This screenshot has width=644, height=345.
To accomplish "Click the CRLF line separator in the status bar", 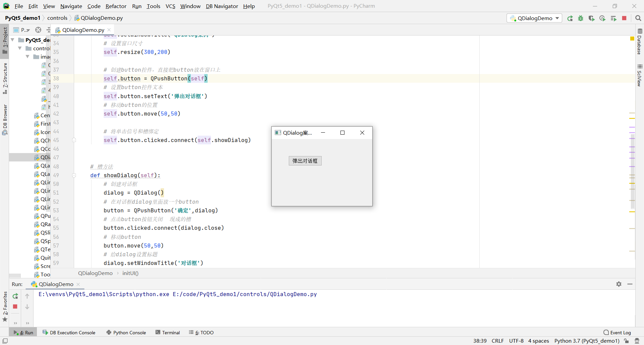I will coord(498,341).
